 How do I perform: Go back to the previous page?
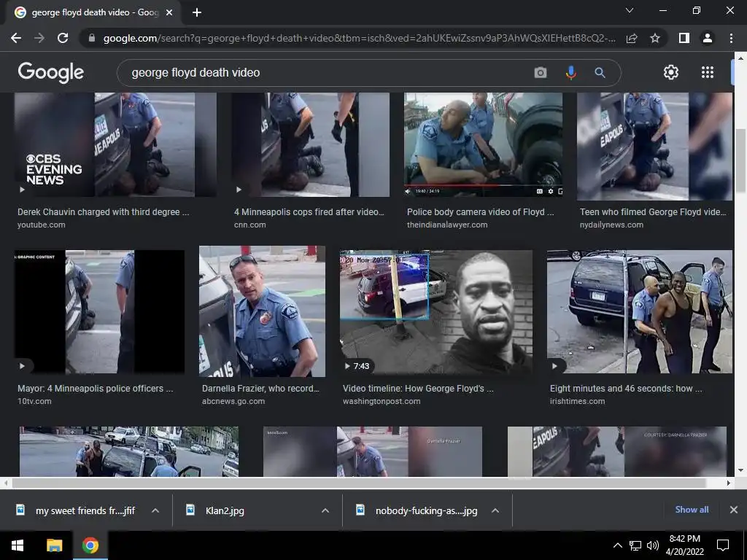[x=16, y=38]
